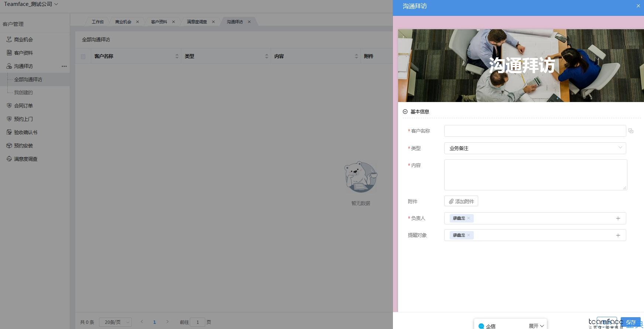The width and height of the screenshot is (644, 329).
Task: Switch to the 工作台 tab
Action: (x=97, y=22)
